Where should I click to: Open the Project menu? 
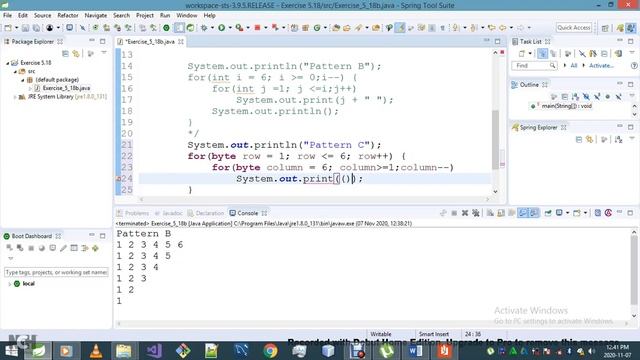tap(144, 16)
